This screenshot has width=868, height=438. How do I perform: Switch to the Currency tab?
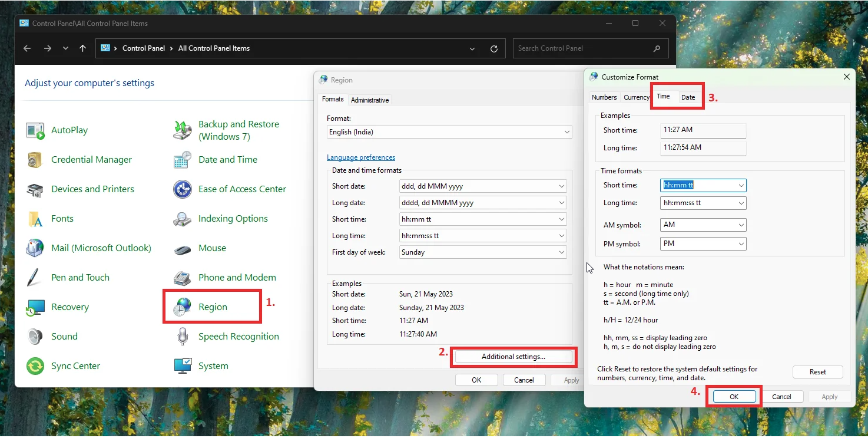click(x=637, y=97)
